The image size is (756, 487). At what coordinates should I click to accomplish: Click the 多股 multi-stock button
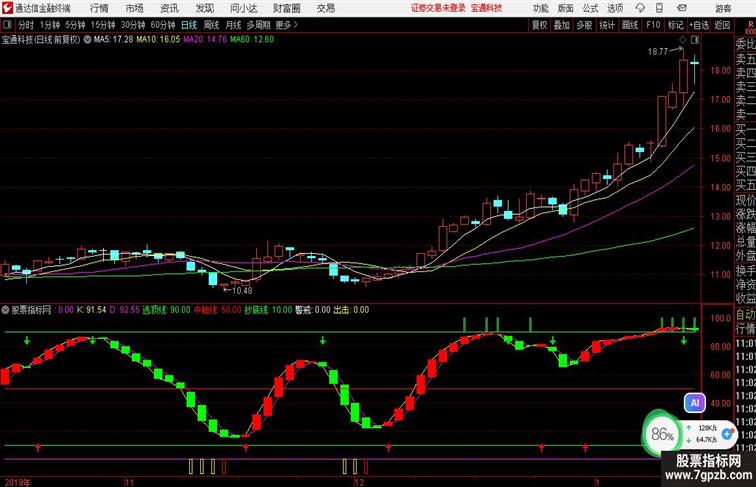584,25
